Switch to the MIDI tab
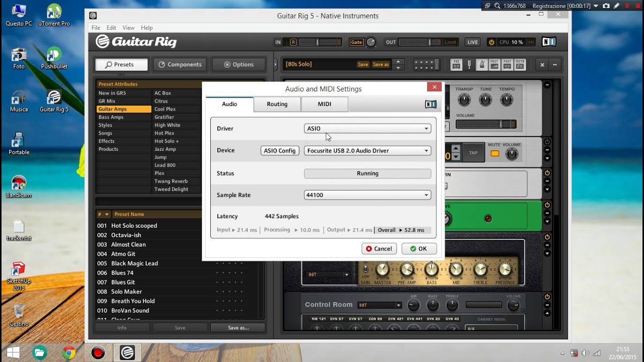The image size is (644, 362). (x=325, y=104)
